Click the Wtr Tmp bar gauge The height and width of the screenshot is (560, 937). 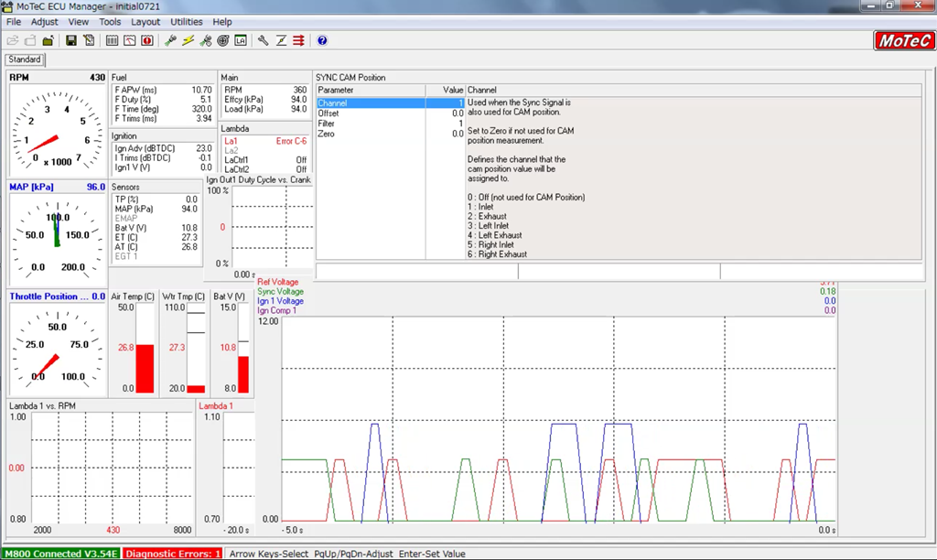coord(196,348)
